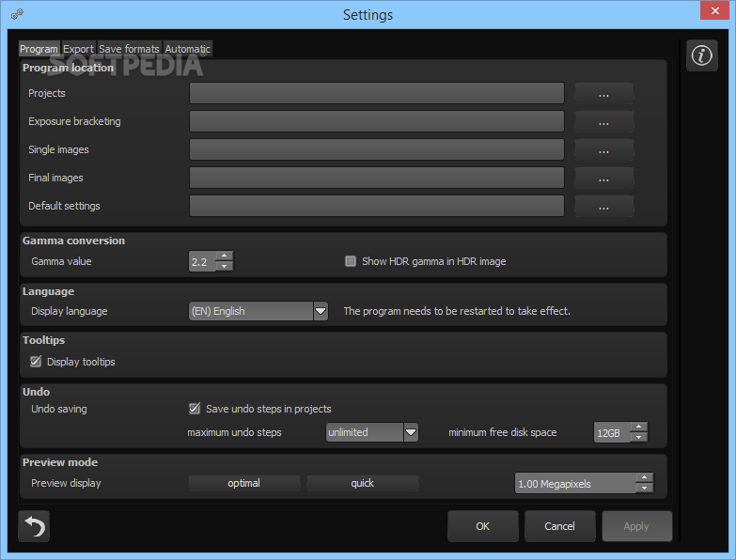Switch to the Program tab
The width and height of the screenshot is (736, 560).
(39, 49)
